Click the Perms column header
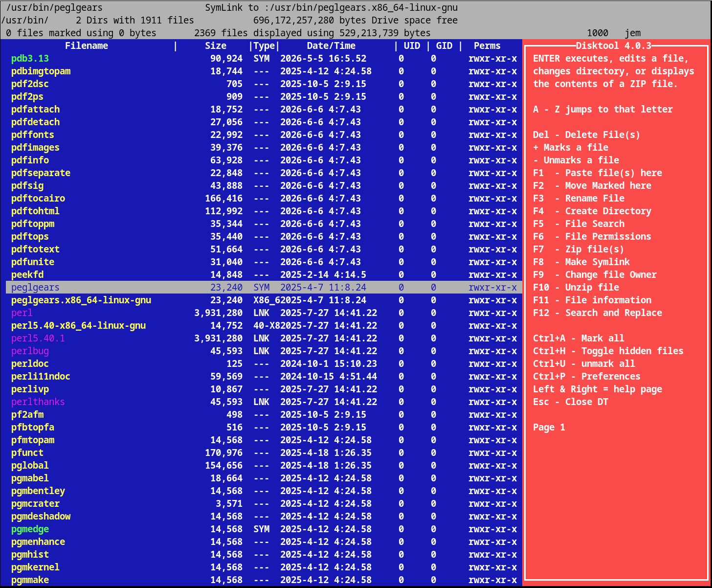 pos(487,46)
